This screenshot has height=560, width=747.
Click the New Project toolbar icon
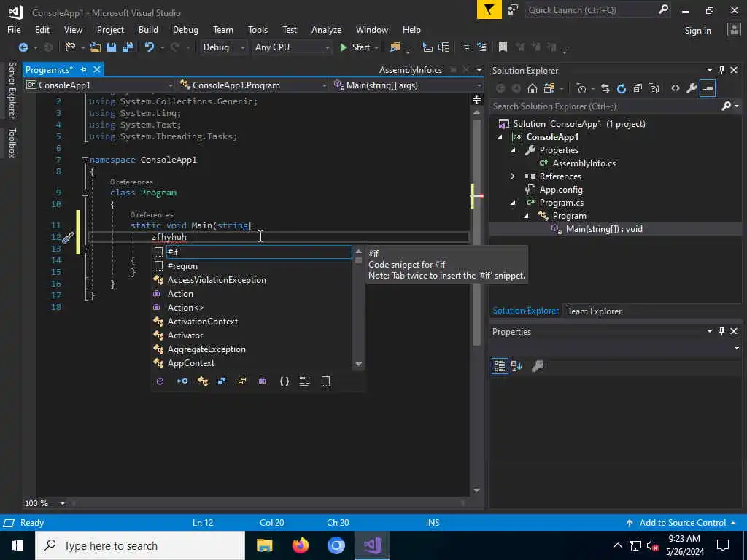coord(71,47)
